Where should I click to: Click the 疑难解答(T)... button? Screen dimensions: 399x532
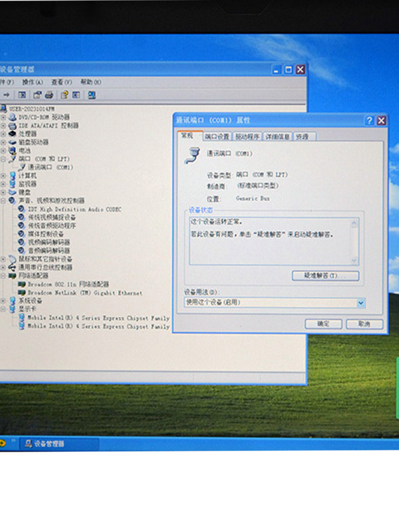point(326,276)
